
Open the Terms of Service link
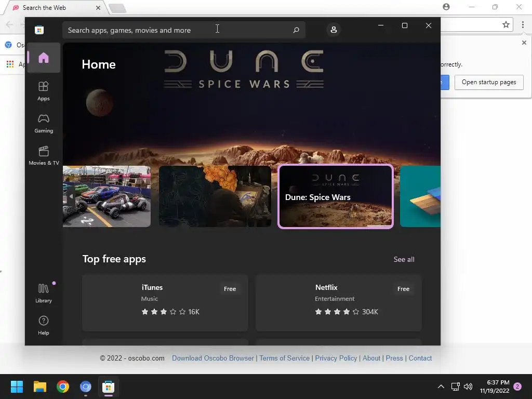(284, 358)
